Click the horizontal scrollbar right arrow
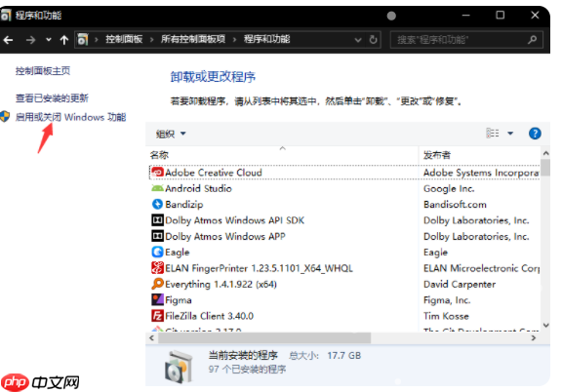562x392 pixels. (534, 338)
